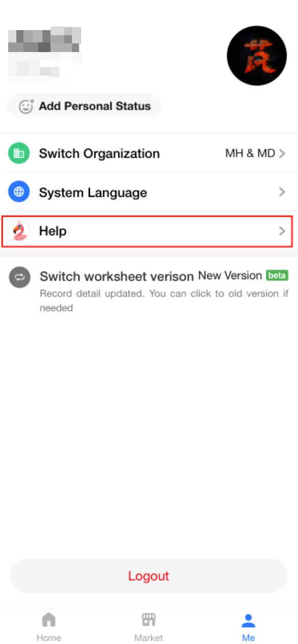Expand the Help row chevron
Screen dimensions: 298x644
pyautogui.click(x=282, y=231)
